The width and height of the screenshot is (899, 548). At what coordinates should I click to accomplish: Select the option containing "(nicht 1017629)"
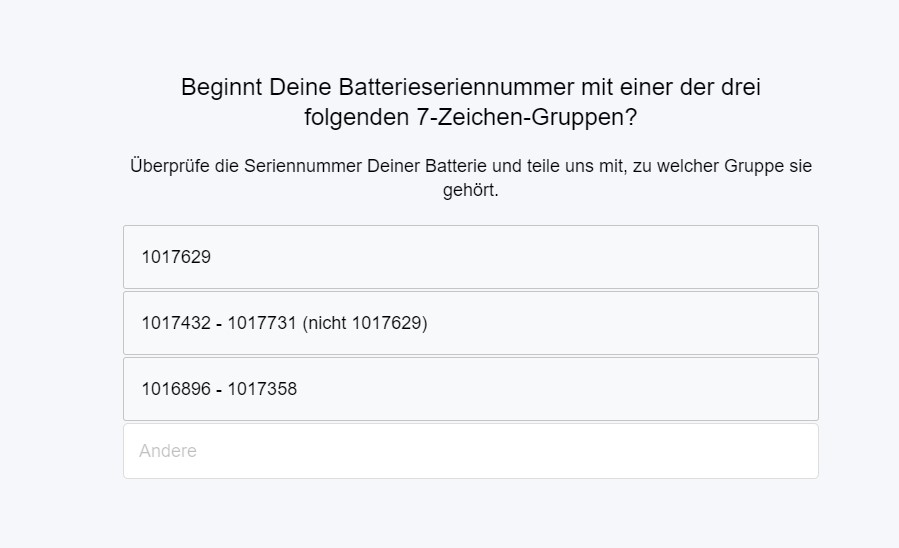pos(470,323)
